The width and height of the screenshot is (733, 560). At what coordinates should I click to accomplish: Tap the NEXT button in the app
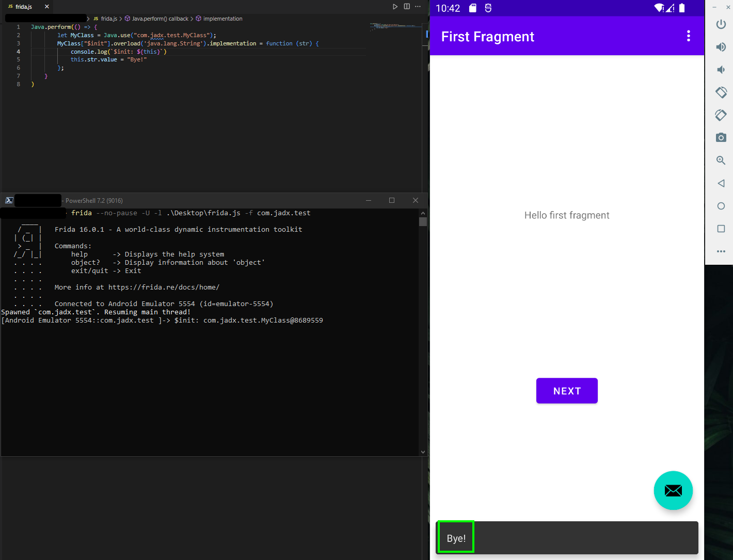(567, 391)
